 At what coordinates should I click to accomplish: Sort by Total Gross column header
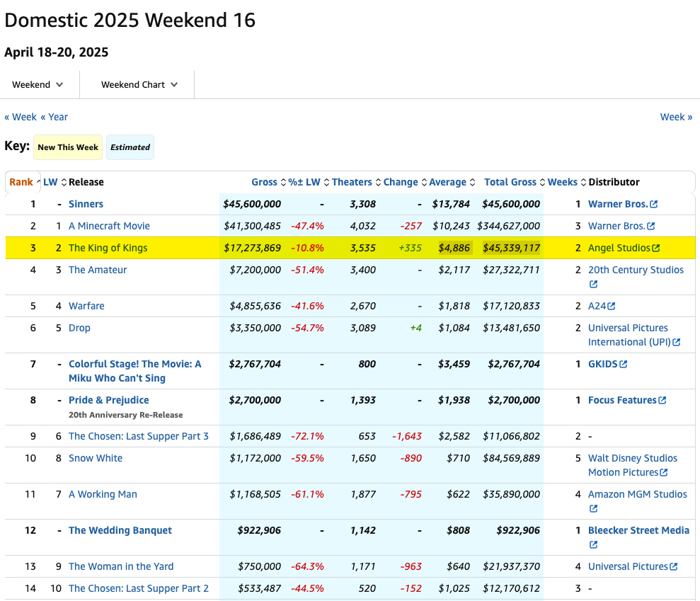click(510, 182)
